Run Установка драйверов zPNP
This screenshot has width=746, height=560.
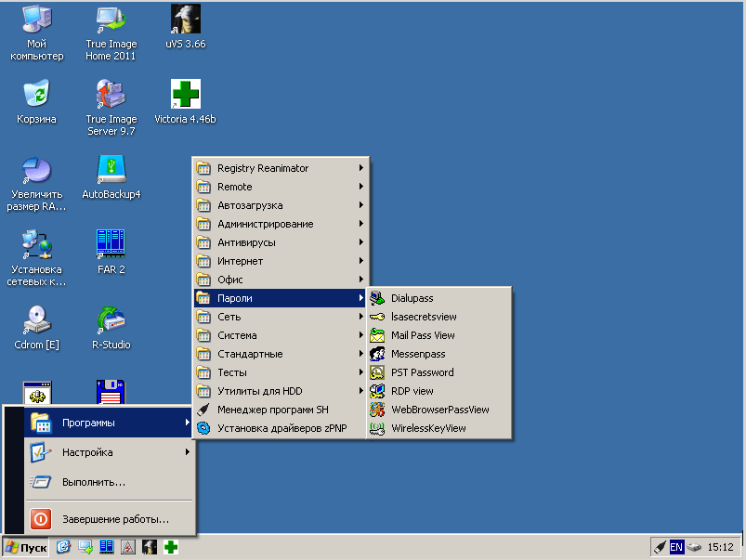[x=281, y=428]
